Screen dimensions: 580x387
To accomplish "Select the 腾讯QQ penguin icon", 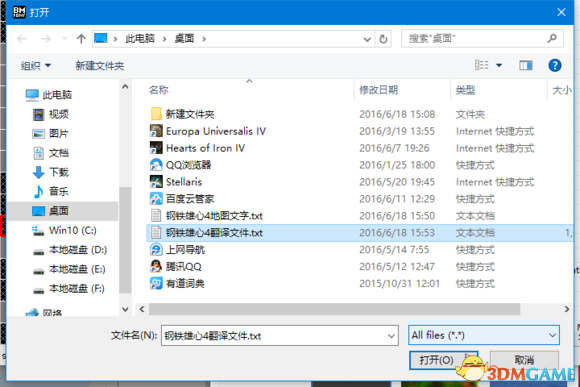I will point(156,266).
